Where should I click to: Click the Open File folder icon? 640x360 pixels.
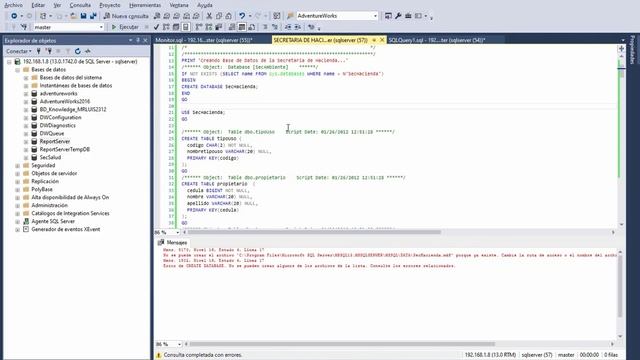coord(73,16)
